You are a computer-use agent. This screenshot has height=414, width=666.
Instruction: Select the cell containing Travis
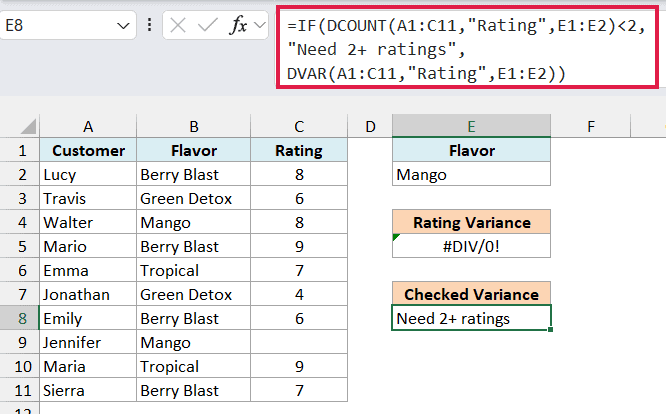point(88,198)
